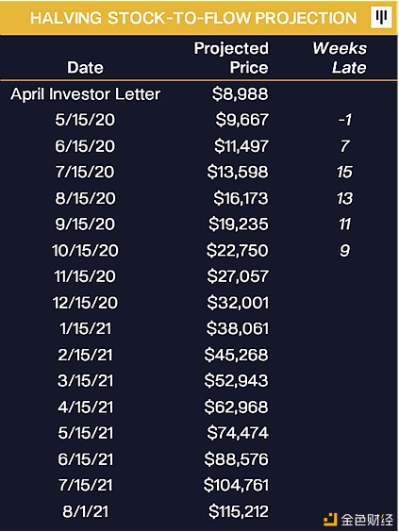Click the 8/1/21 date cell
399x532 pixels.
pos(85,511)
